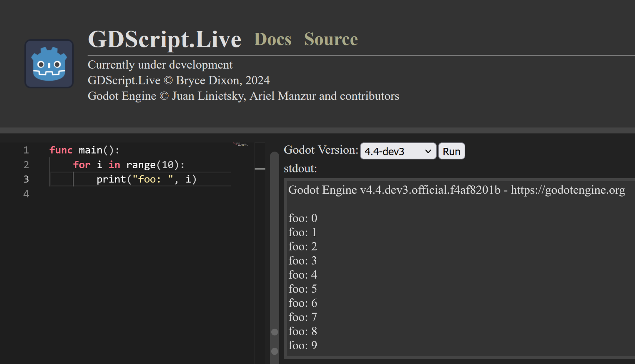The image size is (635, 364).
Task: Click line number 1 in the editor gutter
Action: (26, 150)
